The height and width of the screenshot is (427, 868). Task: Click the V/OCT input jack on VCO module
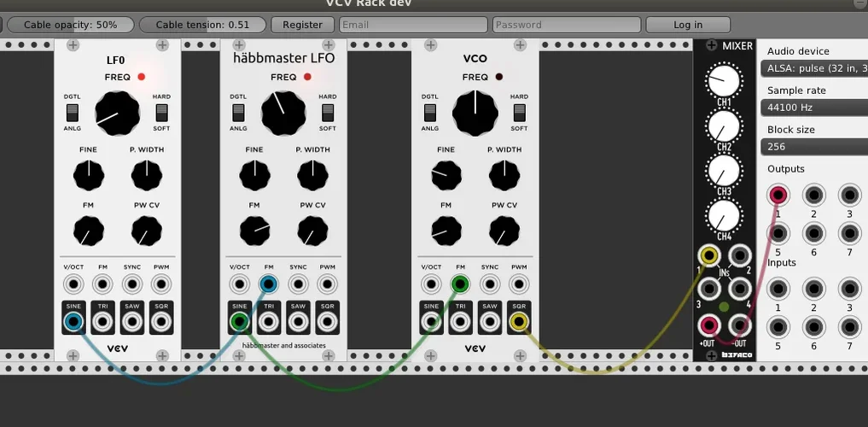(x=431, y=284)
